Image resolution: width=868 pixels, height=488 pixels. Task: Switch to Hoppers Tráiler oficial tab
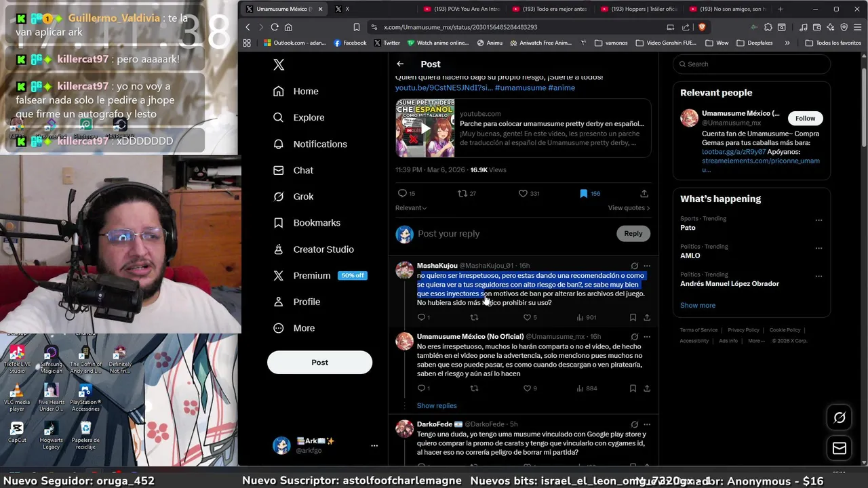(x=639, y=9)
